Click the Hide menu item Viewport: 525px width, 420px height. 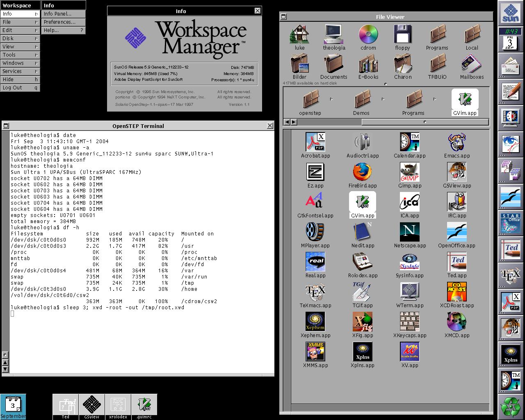click(20, 80)
